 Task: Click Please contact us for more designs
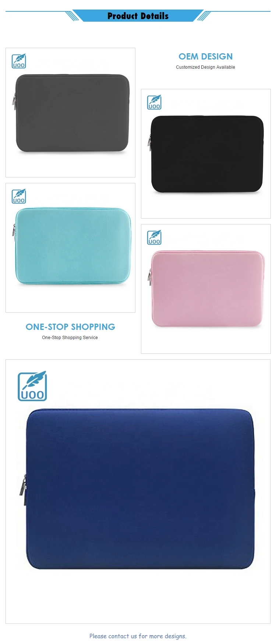pyautogui.click(x=138, y=636)
